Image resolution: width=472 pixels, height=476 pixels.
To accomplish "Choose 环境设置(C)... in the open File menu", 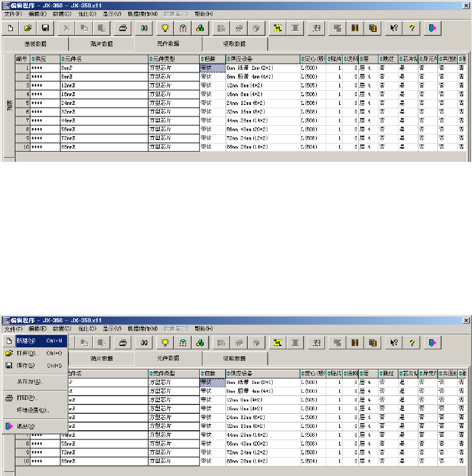I will [x=35, y=410].
